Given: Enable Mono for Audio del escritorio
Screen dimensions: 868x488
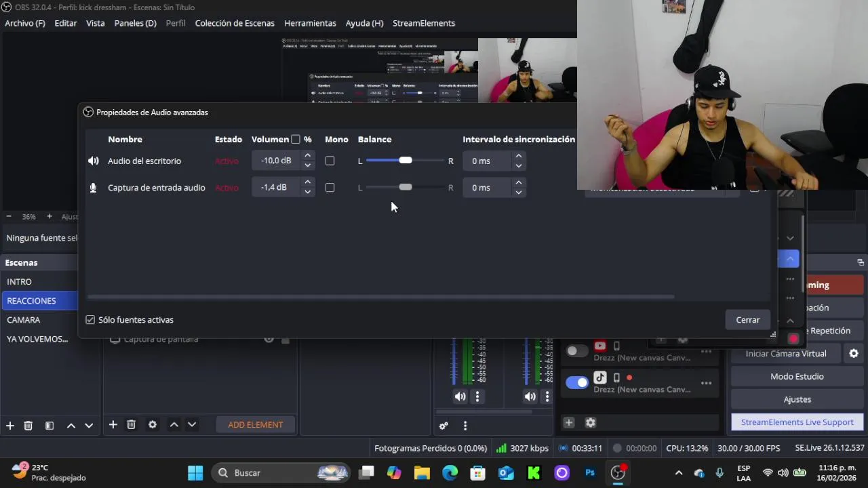Looking at the screenshot, I should 330,161.
